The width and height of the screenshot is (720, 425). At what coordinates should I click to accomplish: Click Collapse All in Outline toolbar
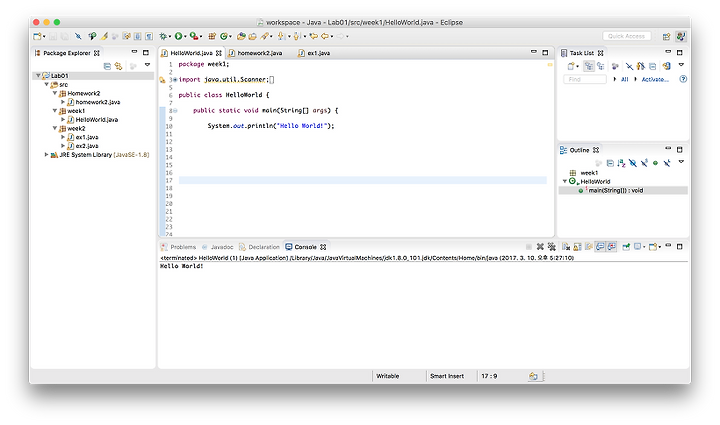click(610, 163)
